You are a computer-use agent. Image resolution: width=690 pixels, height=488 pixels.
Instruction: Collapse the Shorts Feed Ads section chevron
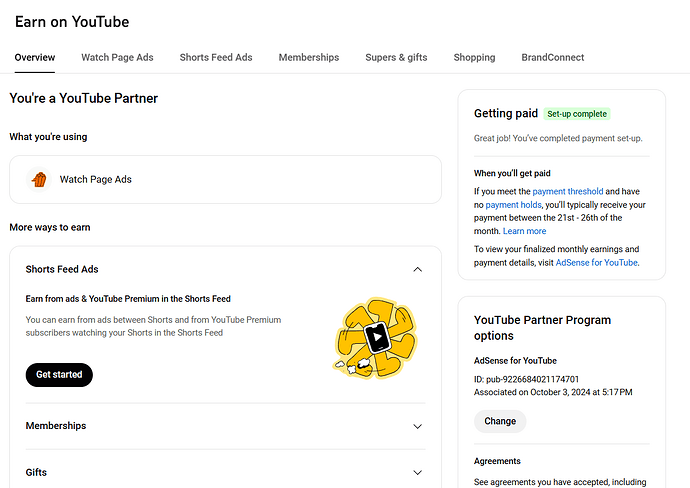tap(418, 269)
